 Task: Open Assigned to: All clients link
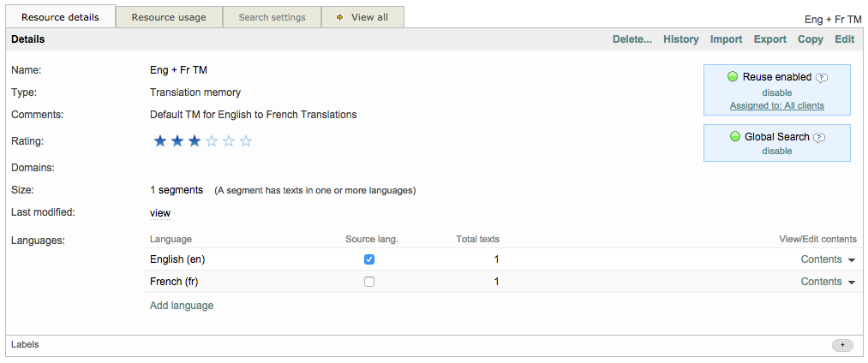point(776,106)
